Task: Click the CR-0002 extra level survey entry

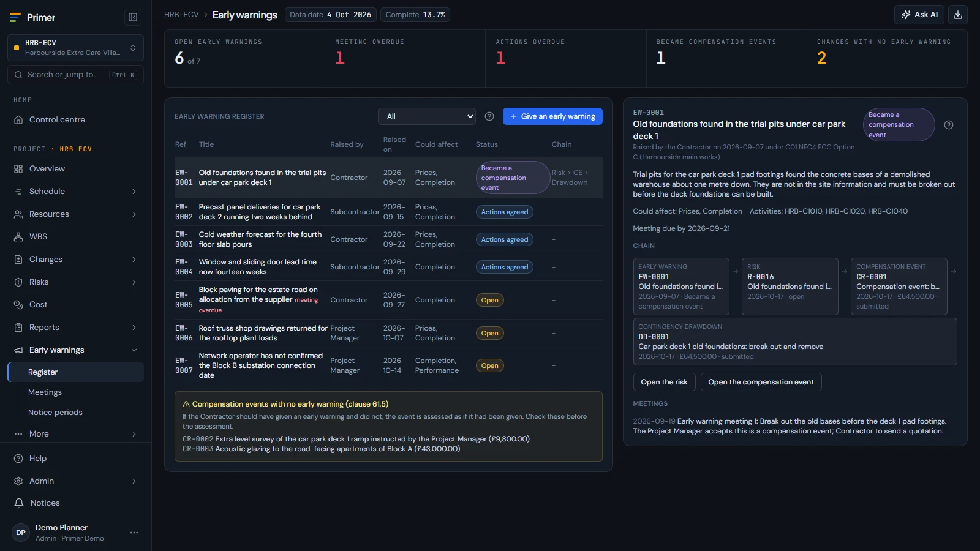Action: pos(356,439)
